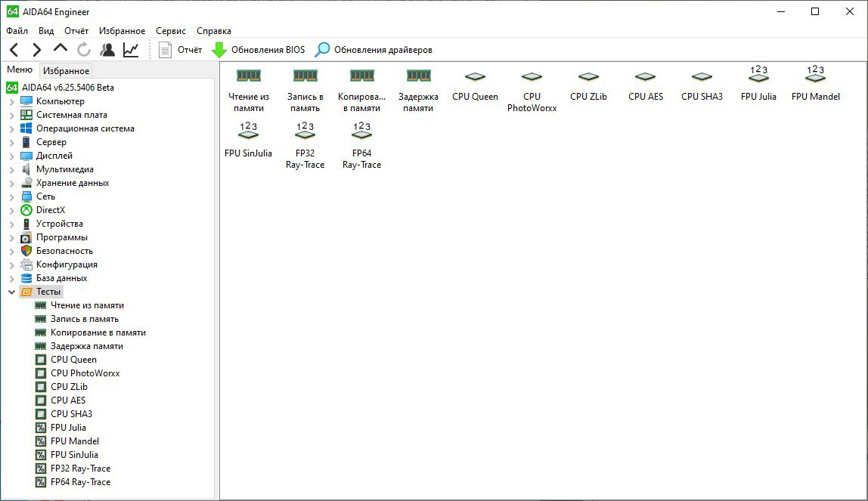Open the user silhouette toolbar icon
The image size is (868, 501).
[107, 50]
